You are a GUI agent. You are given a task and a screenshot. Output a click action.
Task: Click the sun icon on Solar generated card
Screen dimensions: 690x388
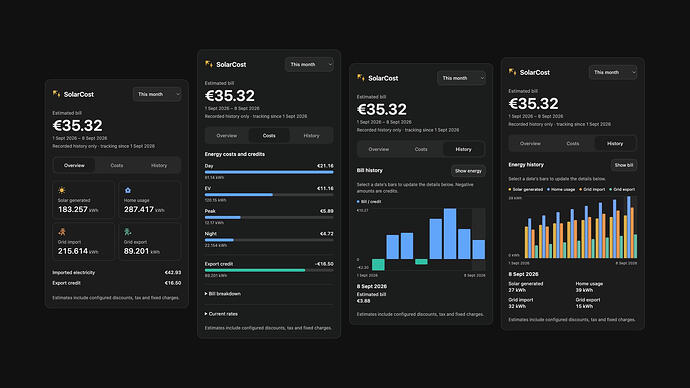tap(62, 190)
